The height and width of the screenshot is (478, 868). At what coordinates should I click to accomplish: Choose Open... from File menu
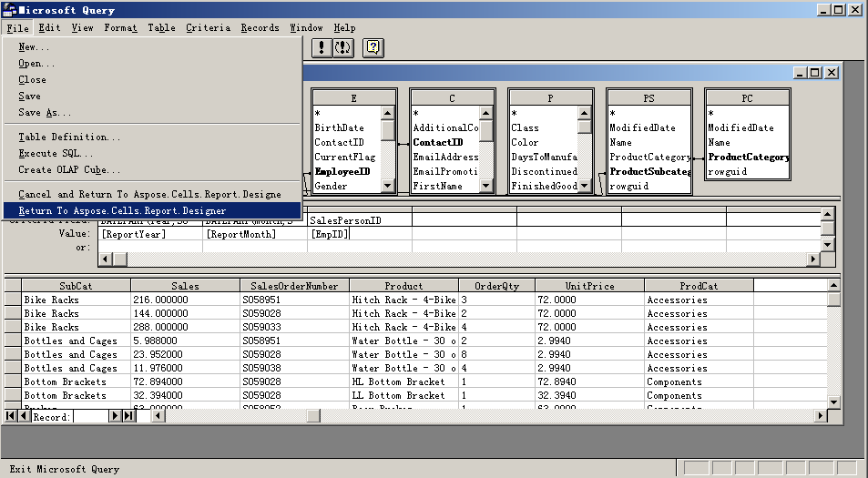click(152, 64)
